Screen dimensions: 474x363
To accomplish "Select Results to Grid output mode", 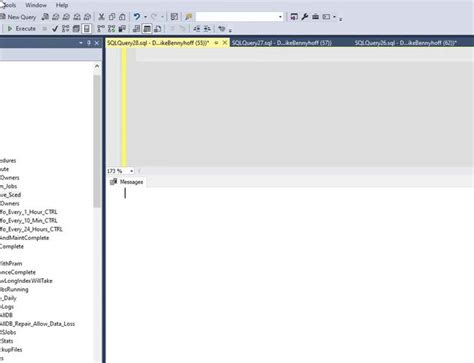I will pos(147,29).
